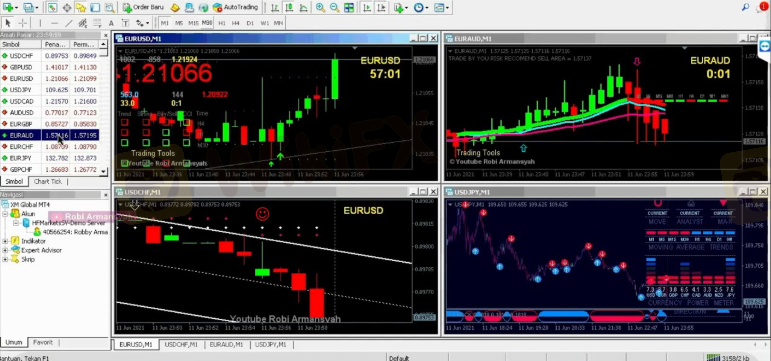This screenshot has height=361, width=771.
Task: Set timeframe to M1
Action: point(165,23)
